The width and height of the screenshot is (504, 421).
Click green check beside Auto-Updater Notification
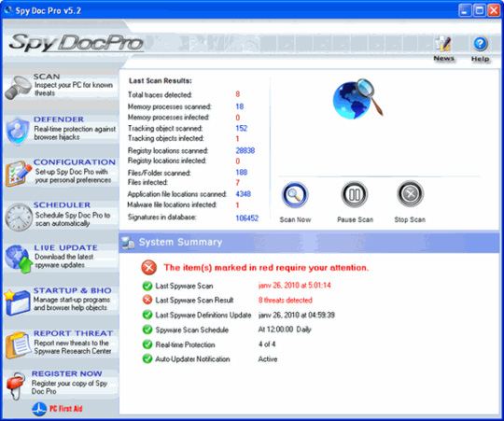(x=147, y=358)
